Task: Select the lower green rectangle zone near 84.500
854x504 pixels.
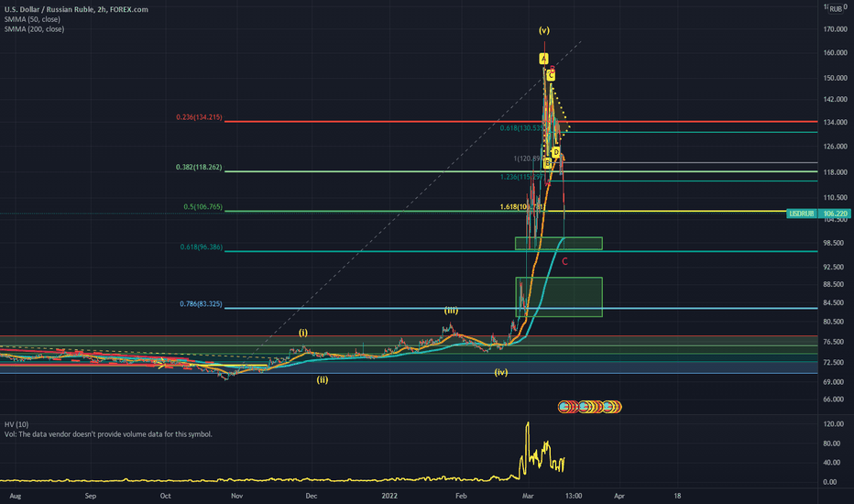Action: [x=559, y=297]
